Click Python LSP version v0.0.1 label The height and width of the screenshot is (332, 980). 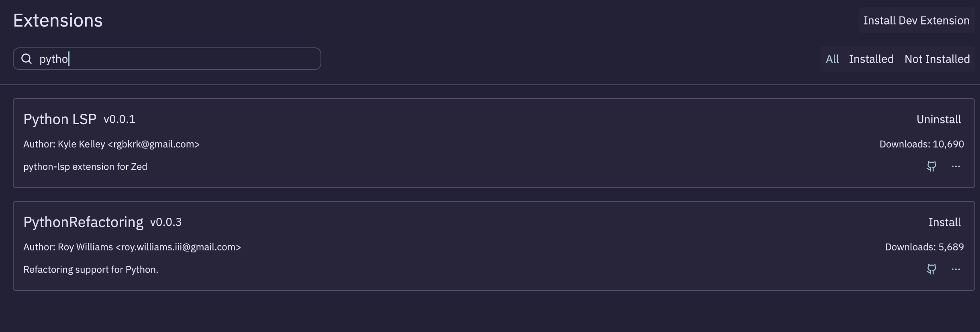tap(119, 119)
